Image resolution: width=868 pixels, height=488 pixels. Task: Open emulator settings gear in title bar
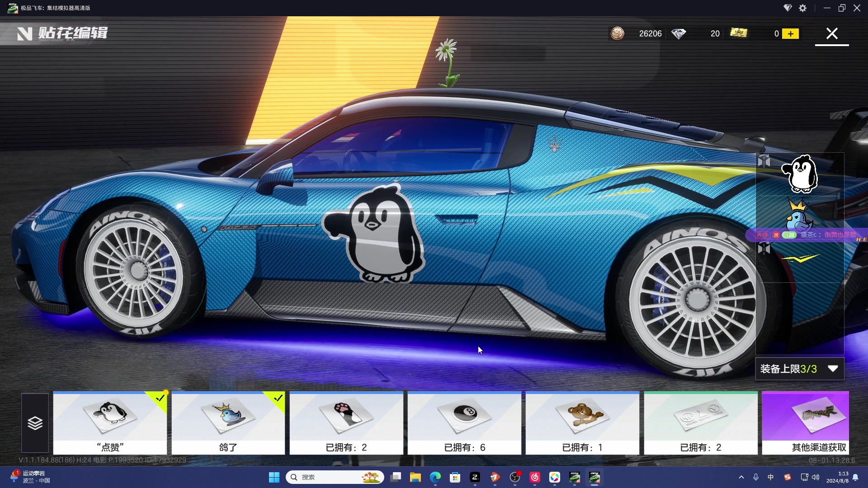pos(803,8)
